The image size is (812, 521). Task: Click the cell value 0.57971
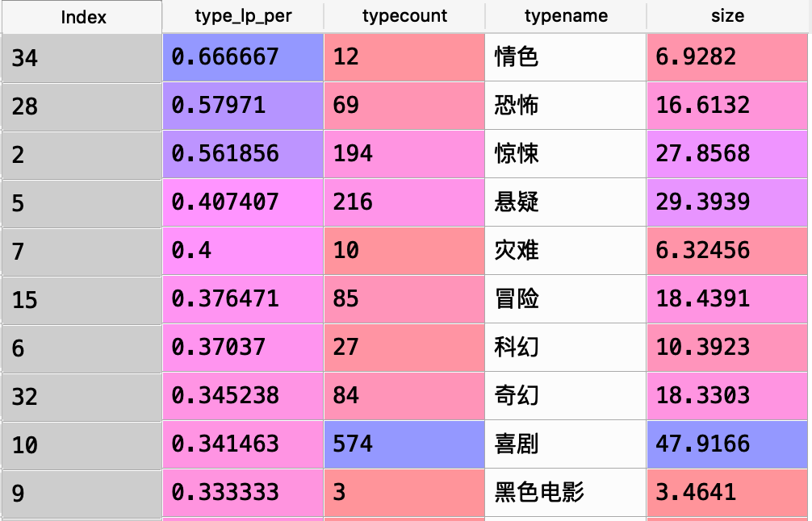pyautogui.click(x=243, y=106)
